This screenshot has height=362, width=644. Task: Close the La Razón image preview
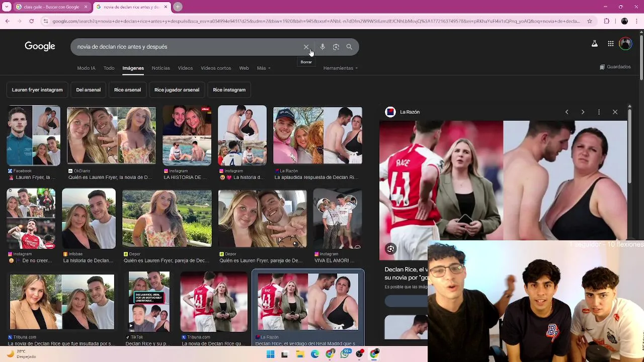615,112
